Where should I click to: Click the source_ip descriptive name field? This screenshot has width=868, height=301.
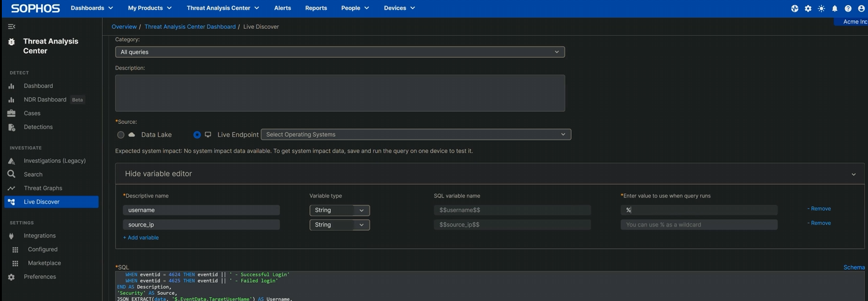pos(201,225)
